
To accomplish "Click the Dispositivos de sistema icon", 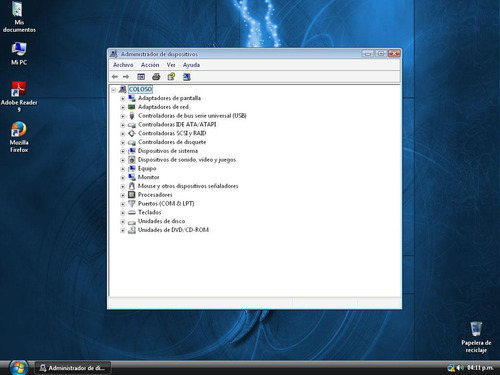I will [x=132, y=151].
